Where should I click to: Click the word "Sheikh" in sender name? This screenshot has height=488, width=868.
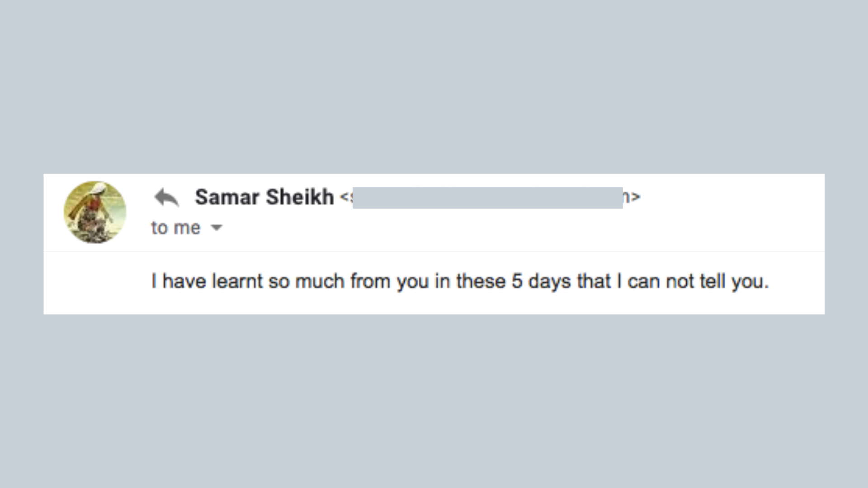click(x=300, y=197)
